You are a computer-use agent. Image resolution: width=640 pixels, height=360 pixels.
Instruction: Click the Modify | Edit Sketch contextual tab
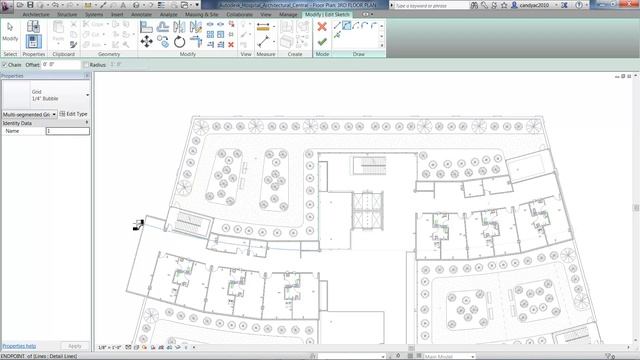[327, 14]
